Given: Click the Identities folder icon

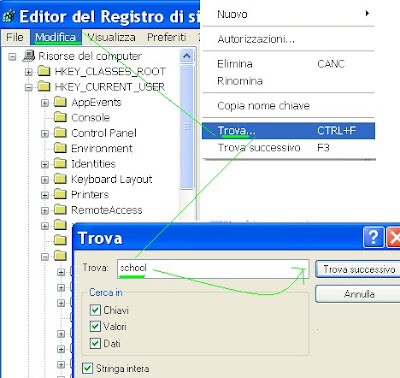Looking at the screenshot, I should tap(60, 163).
